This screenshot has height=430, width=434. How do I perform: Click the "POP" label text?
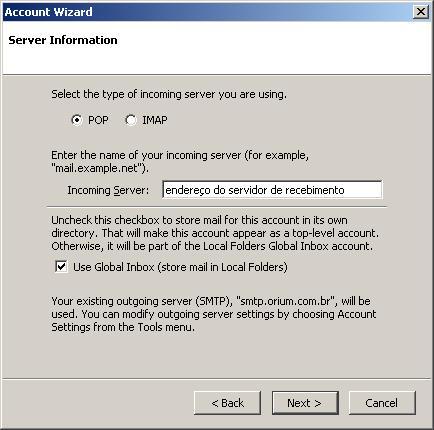(x=98, y=120)
